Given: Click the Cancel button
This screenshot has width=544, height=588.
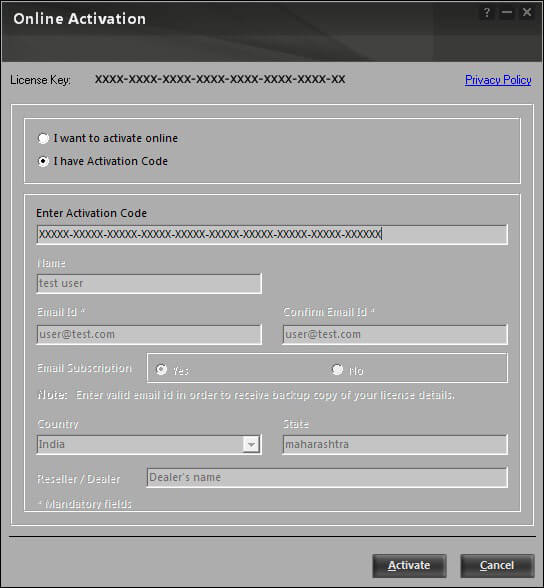Looking at the screenshot, I should 497,566.
